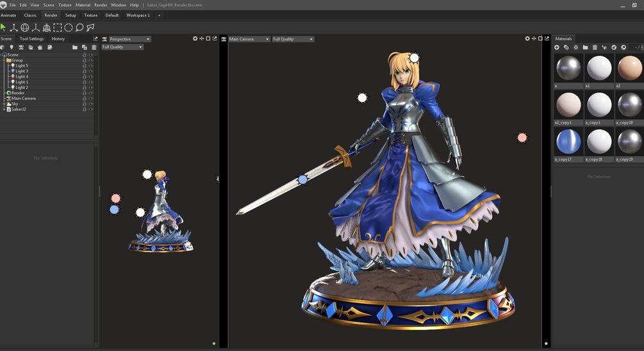The width and height of the screenshot is (644, 351).
Task: Switch to the Tool Settings tab
Action: tap(31, 38)
